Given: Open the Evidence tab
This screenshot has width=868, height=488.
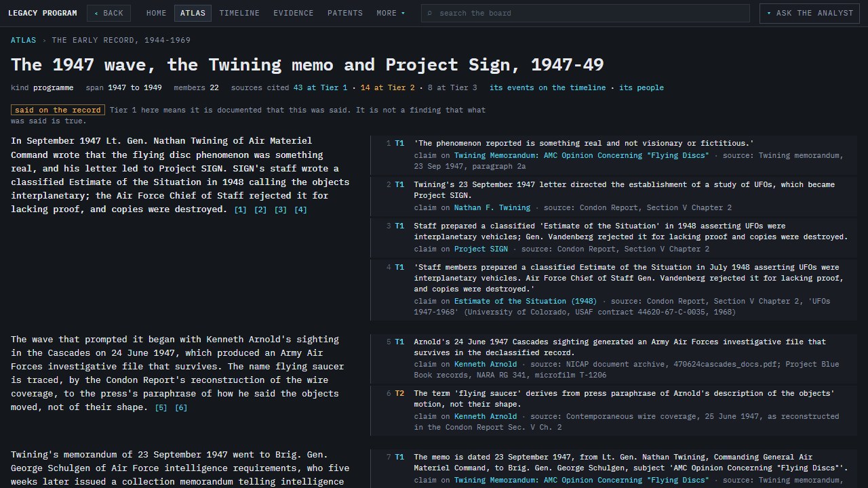Looking at the screenshot, I should click(x=294, y=13).
